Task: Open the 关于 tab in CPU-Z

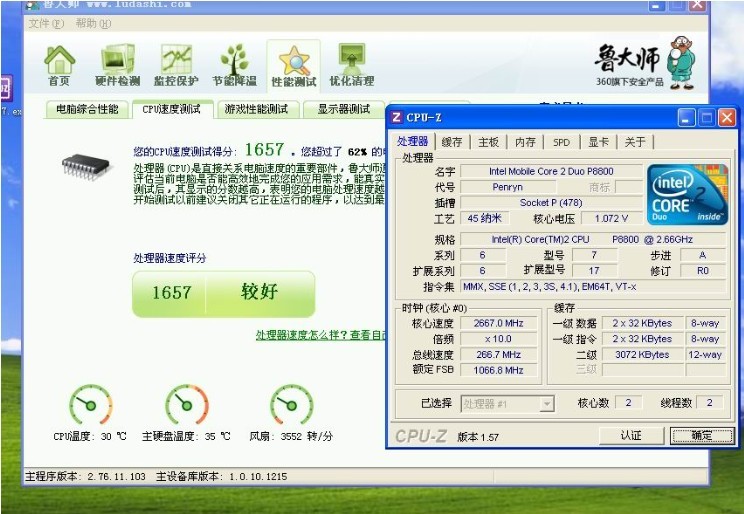Action: (635, 142)
